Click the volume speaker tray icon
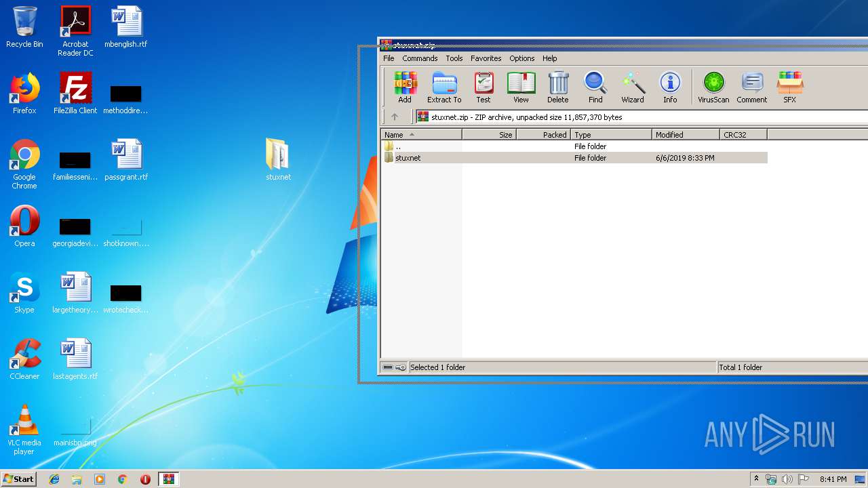Screen dimensions: 868x488 point(787,479)
